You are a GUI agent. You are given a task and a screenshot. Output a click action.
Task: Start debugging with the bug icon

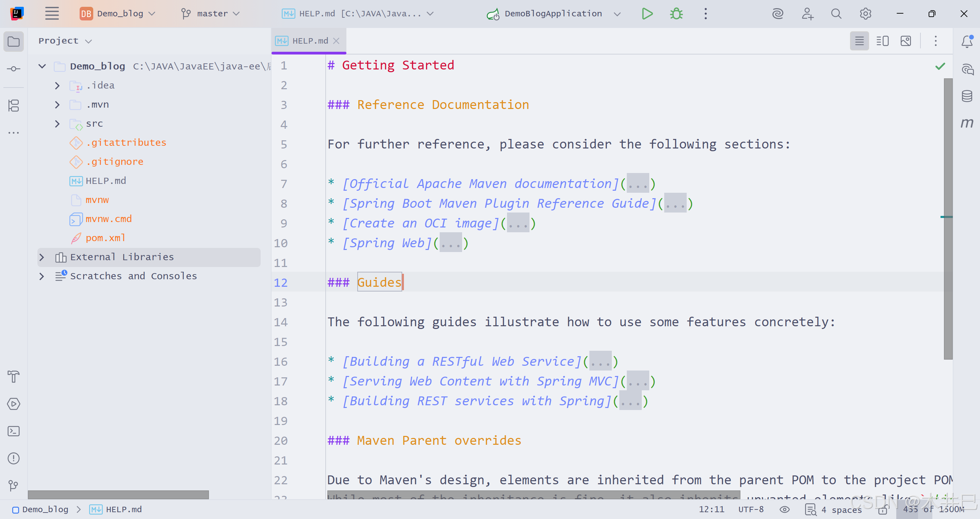[676, 14]
